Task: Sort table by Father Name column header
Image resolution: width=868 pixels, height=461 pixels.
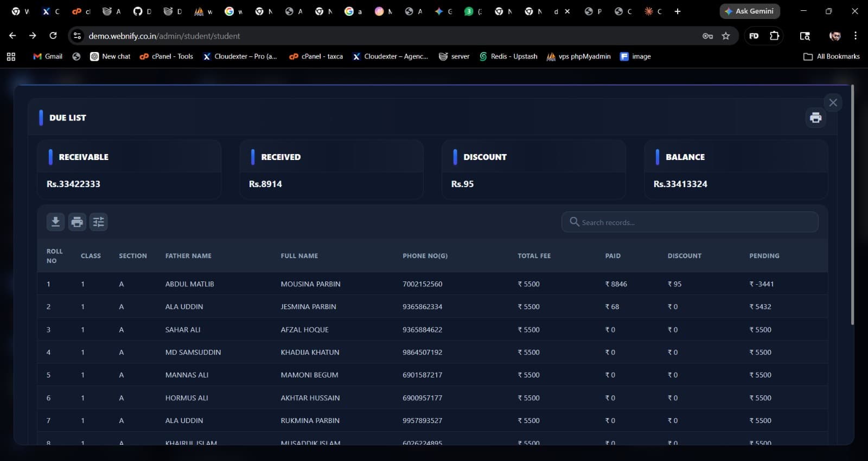Action: [x=188, y=256]
